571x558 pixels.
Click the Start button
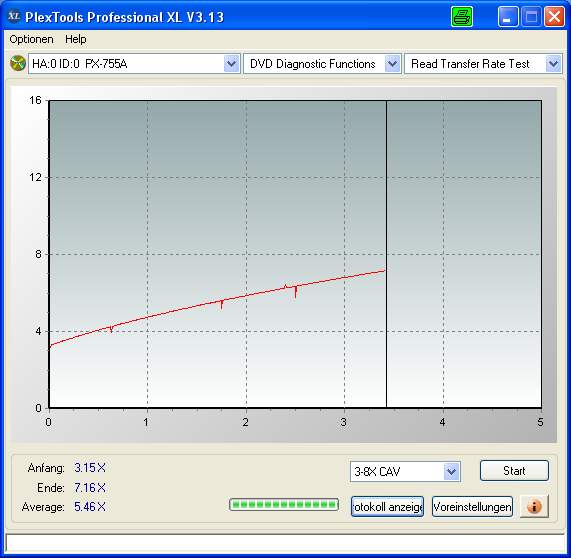point(514,471)
